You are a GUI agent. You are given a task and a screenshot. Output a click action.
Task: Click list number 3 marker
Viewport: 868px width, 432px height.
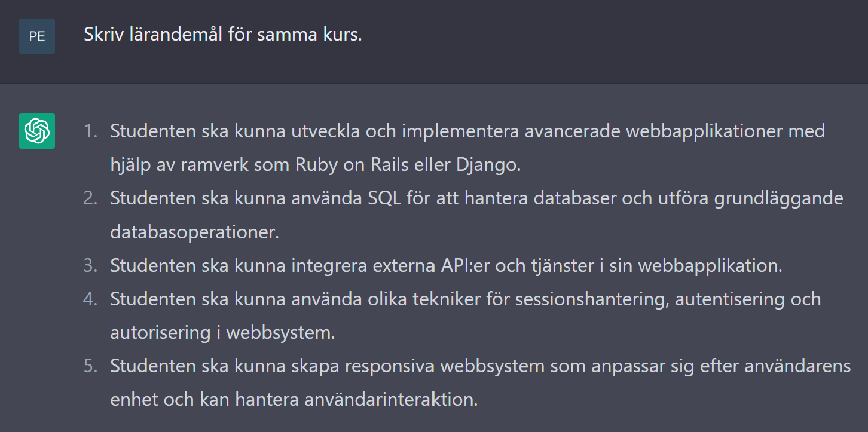coord(90,265)
